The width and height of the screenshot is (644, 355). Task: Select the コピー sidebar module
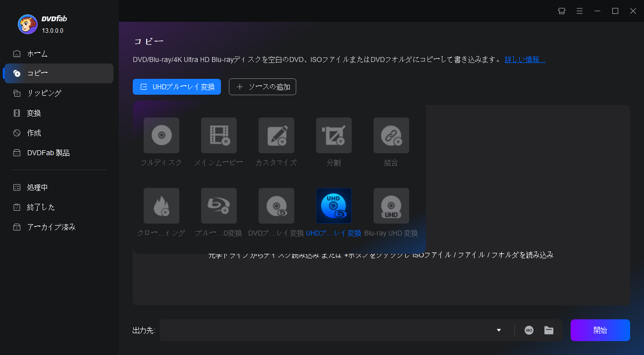point(58,73)
